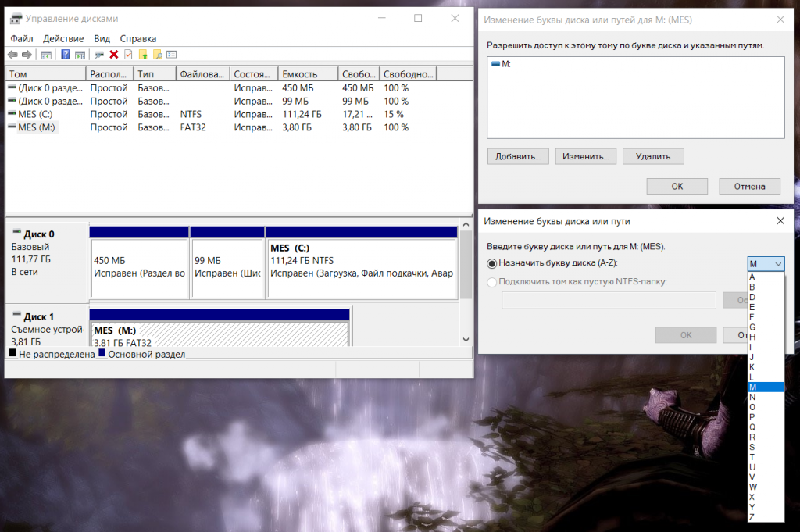Close the 'Изменение буквы диска или пути' dialog

780,221
